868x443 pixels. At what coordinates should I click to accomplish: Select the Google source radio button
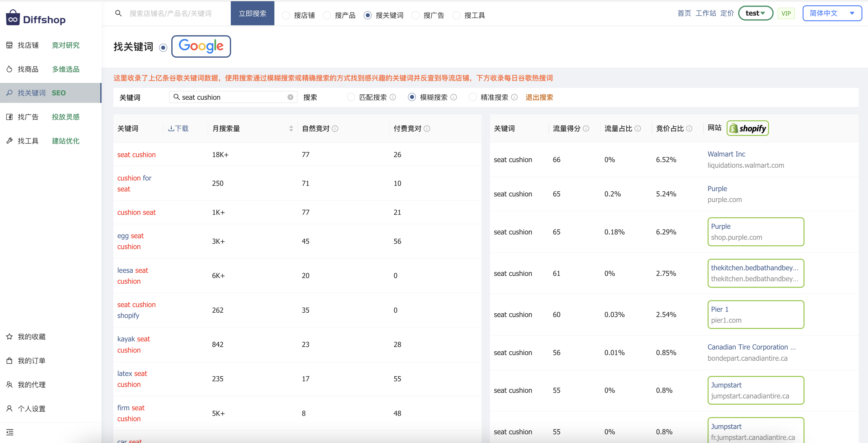[163, 48]
